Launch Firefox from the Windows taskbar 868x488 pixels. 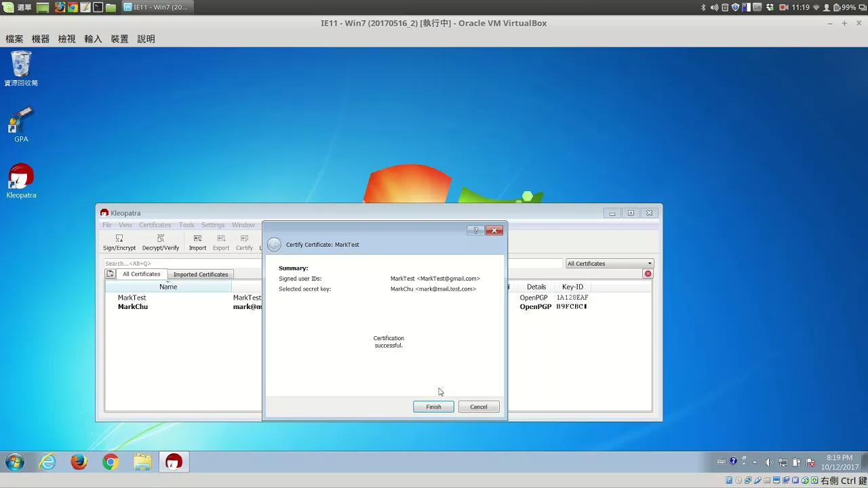79,462
